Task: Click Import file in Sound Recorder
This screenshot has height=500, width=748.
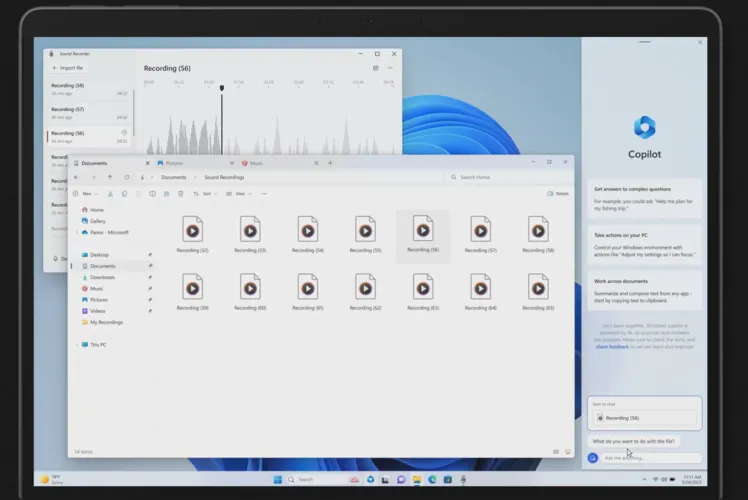Action: point(69,68)
